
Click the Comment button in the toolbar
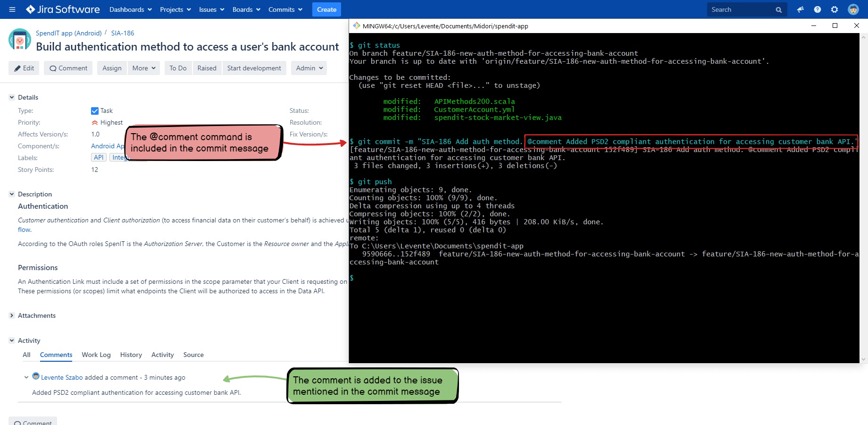pyautogui.click(x=68, y=68)
